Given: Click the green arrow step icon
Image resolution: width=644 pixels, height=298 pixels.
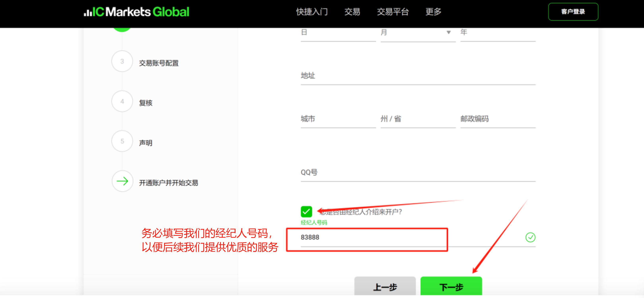Looking at the screenshot, I should [x=122, y=181].
